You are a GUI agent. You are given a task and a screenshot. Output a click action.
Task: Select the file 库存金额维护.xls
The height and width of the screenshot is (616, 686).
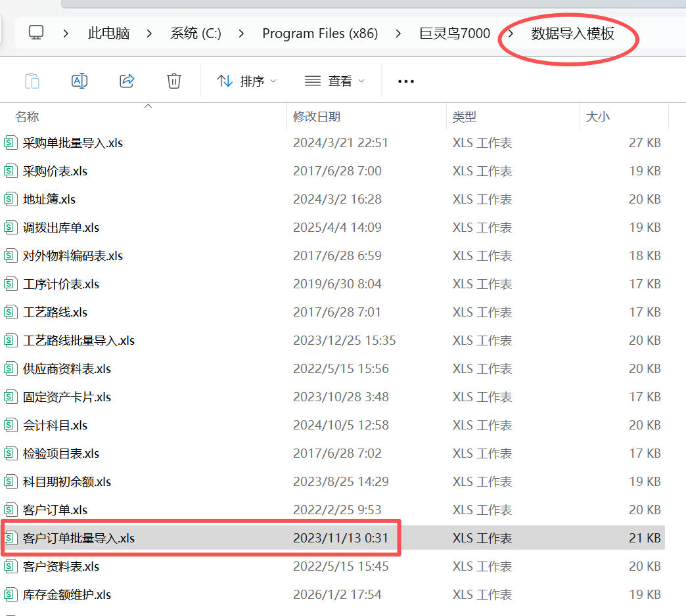coord(67,594)
